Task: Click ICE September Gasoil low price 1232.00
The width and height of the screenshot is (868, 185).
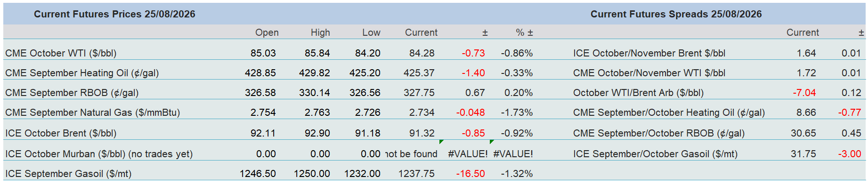Action: coord(362,174)
